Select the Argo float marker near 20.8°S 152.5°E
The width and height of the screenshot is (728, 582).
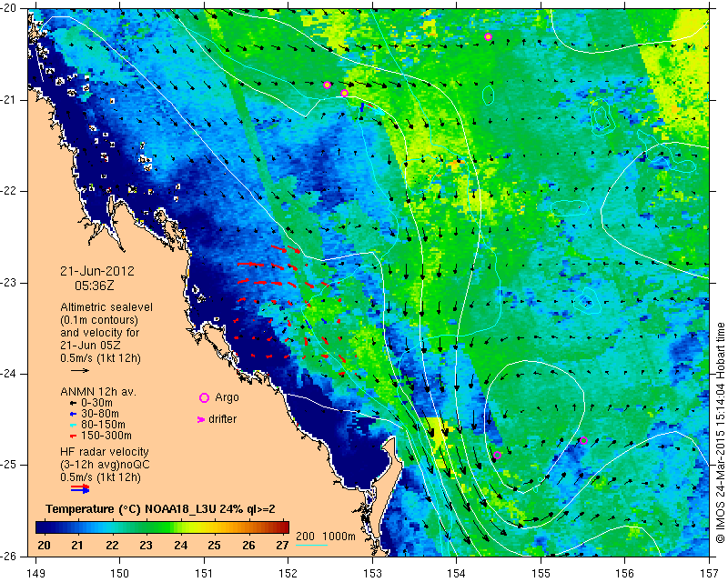coord(328,85)
